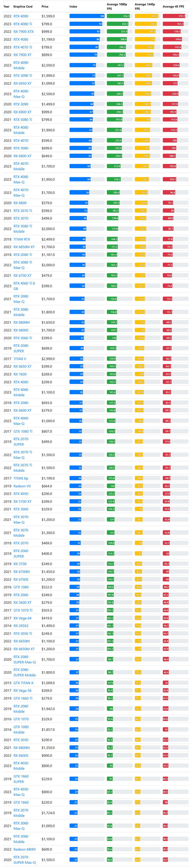Click the GTX 1080 Ti link
The width and height of the screenshot is (193, 868).
[23, 431]
